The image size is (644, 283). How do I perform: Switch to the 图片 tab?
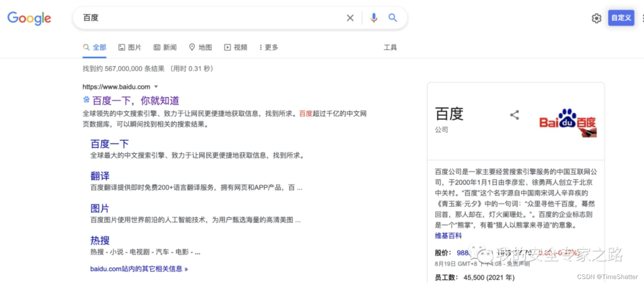[130, 47]
